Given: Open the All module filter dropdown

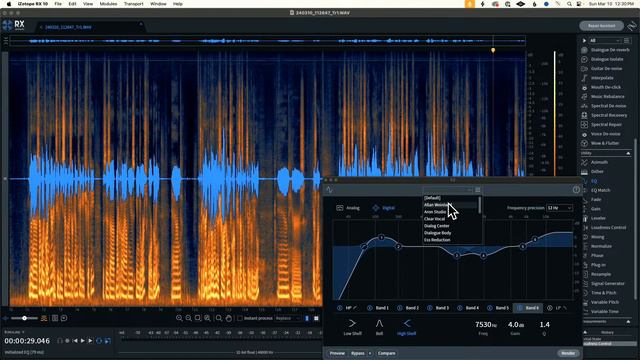Looking at the screenshot, I should click(605, 40).
